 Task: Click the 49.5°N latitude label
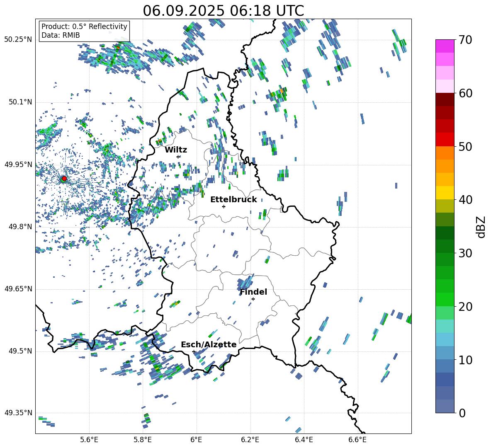pos(20,351)
